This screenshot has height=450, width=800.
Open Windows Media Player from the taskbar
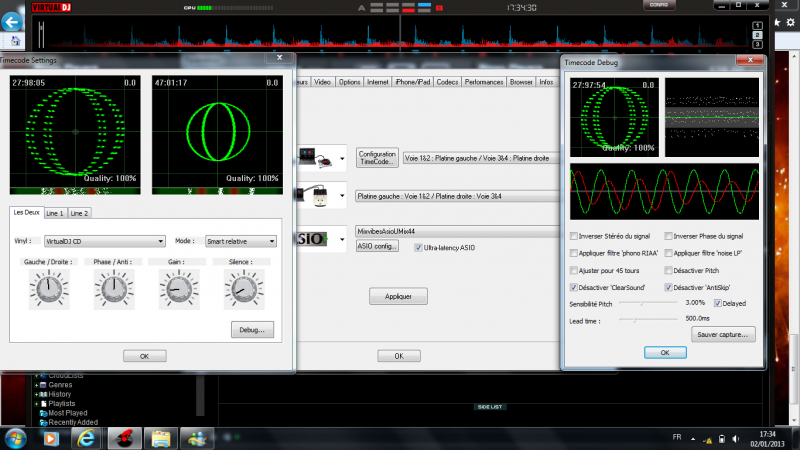[52, 437]
